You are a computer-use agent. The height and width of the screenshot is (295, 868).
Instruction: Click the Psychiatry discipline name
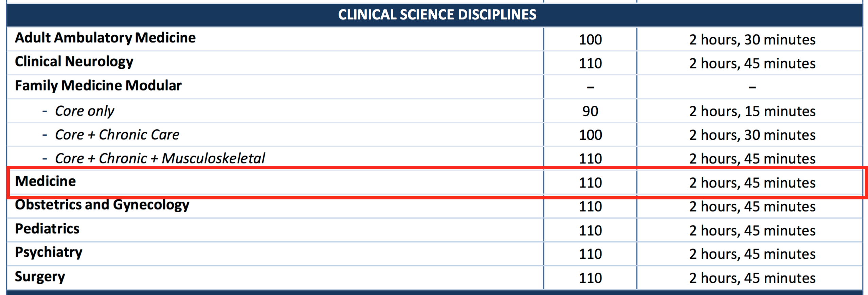point(49,253)
